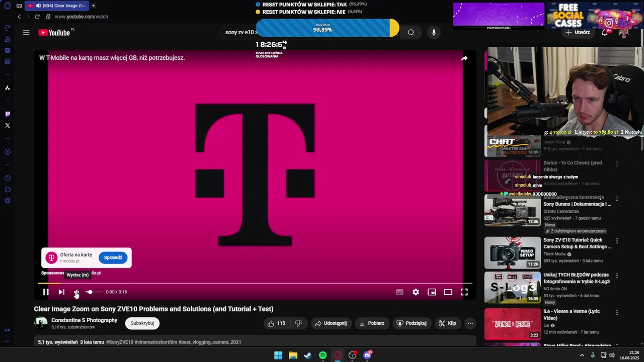Like the video showing 115 likes
The width and height of the screenshot is (644, 362).
(277, 323)
